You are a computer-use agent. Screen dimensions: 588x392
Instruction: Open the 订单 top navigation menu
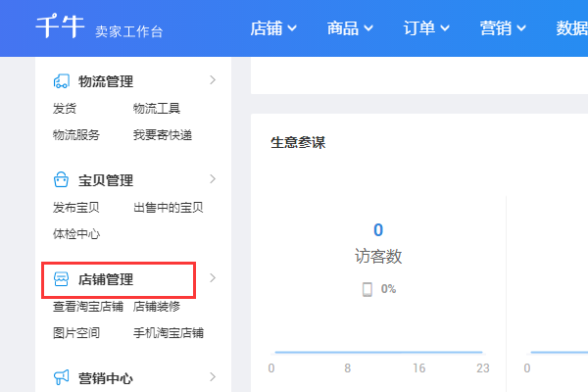pos(426,28)
